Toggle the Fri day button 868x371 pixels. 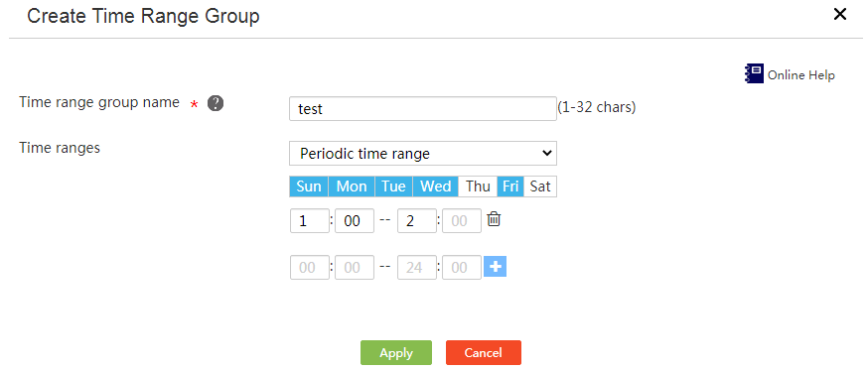pos(510,186)
